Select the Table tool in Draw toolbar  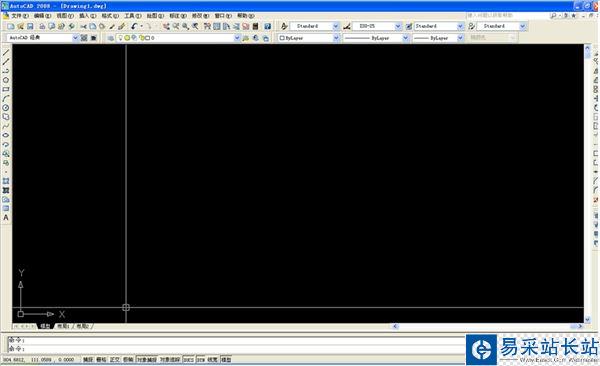tap(6, 209)
